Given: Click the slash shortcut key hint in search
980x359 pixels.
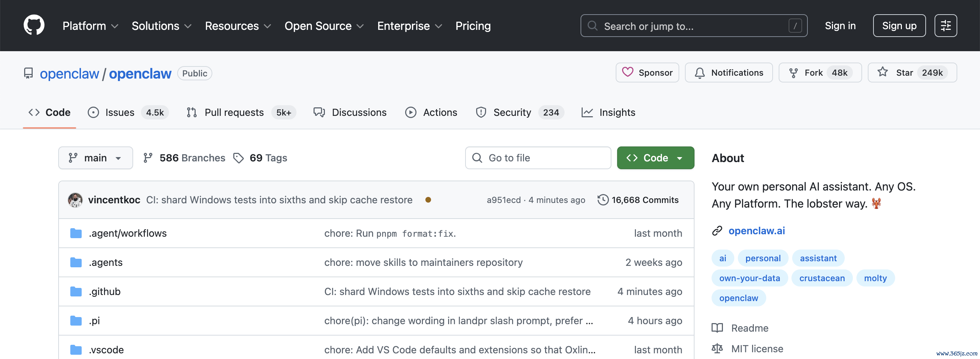Looking at the screenshot, I should click(x=795, y=26).
